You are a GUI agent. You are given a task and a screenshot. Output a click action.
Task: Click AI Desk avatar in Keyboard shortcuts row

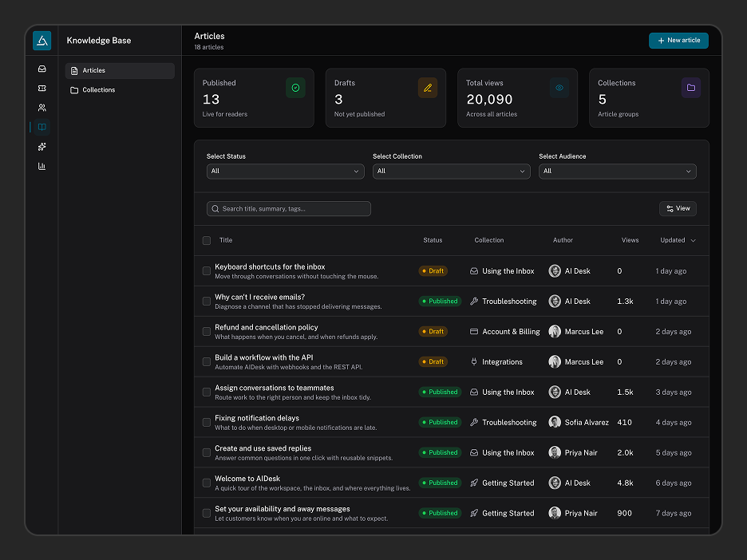[555, 271]
